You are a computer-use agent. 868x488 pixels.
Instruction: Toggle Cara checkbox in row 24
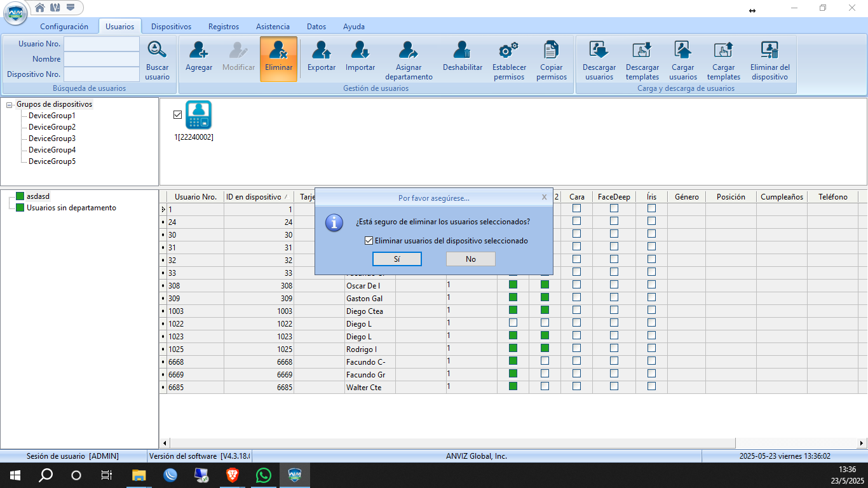tap(576, 221)
